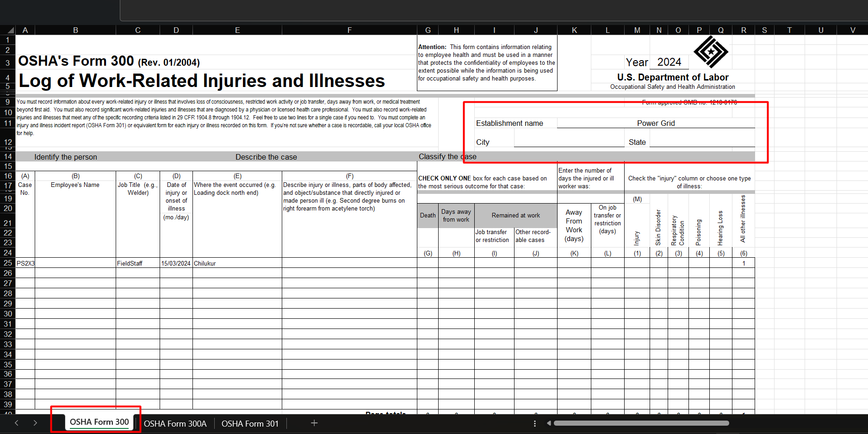868x434 pixels.
Task: Select the FieldStaff job title cell
Action: coord(137,263)
